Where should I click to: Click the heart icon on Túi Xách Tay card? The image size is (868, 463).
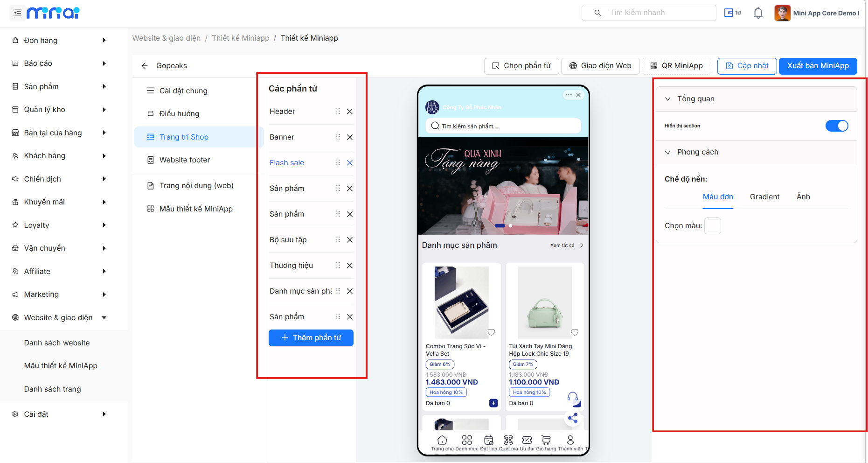pos(575,332)
